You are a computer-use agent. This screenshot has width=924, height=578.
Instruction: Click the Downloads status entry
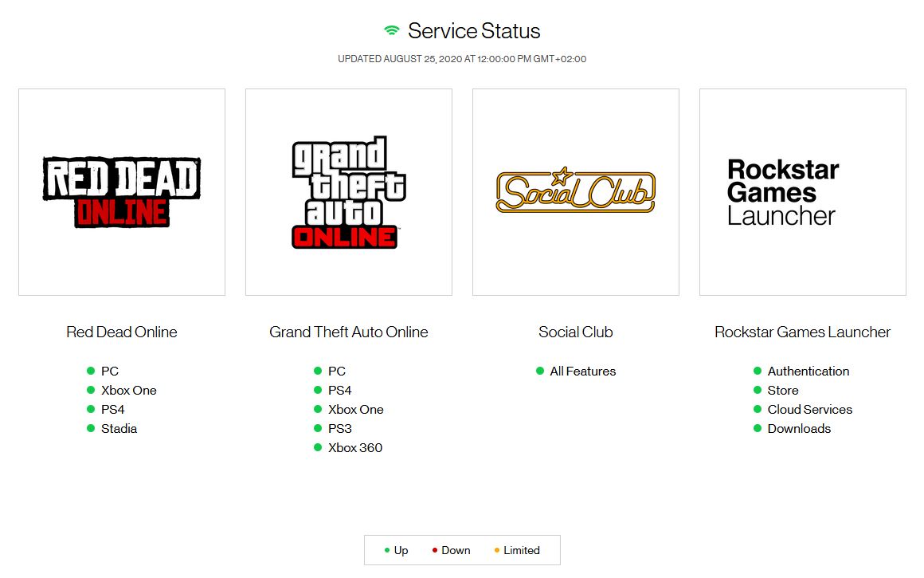[799, 428]
